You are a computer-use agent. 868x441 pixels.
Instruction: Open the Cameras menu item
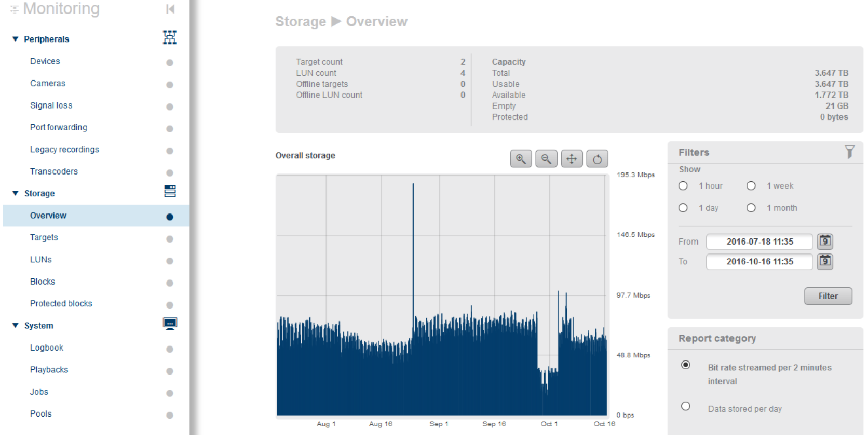[x=48, y=83]
